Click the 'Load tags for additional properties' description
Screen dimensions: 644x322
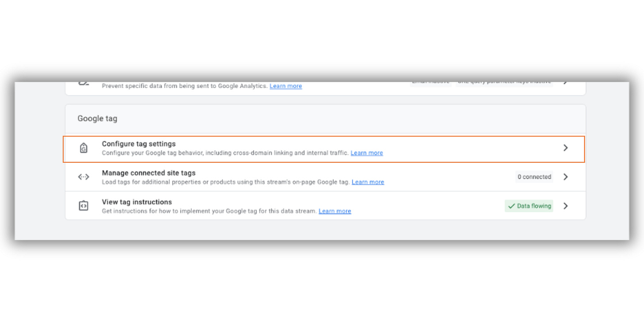226,182
